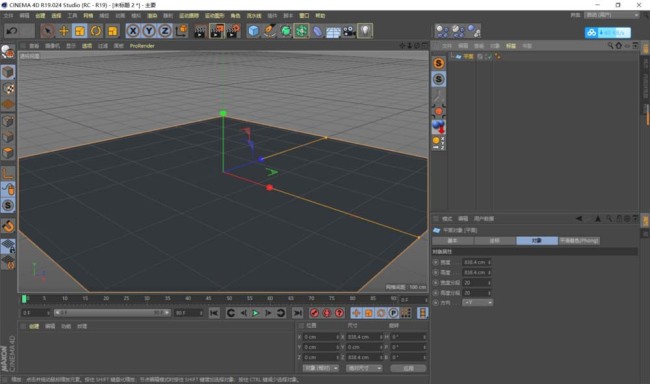
Task: Click the timeline range slider bar
Action: click(112, 313)
